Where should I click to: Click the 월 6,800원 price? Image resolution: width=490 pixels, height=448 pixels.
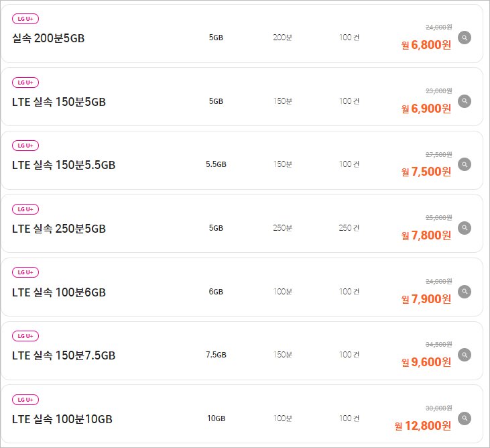pos(426,45)
